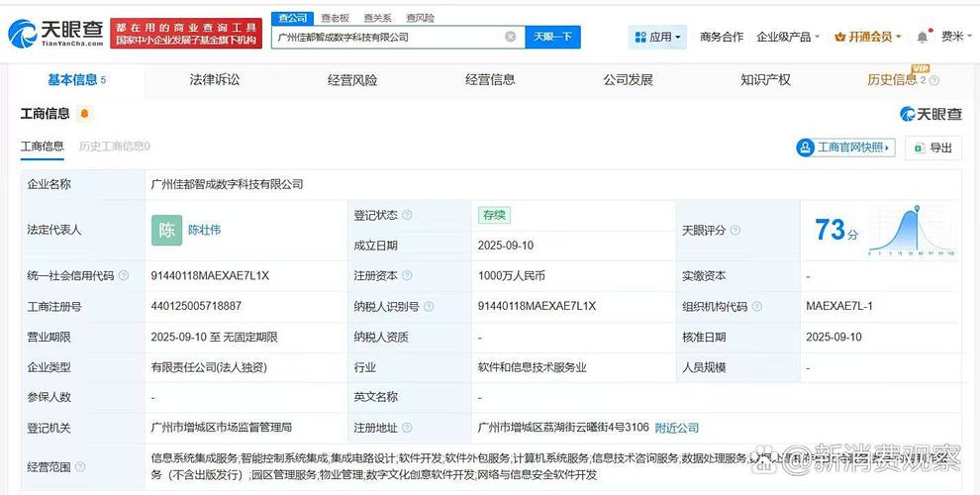Click the help icon beside 历史信息
This screenshot has width=980, height=495.
(x=935, y=80)
